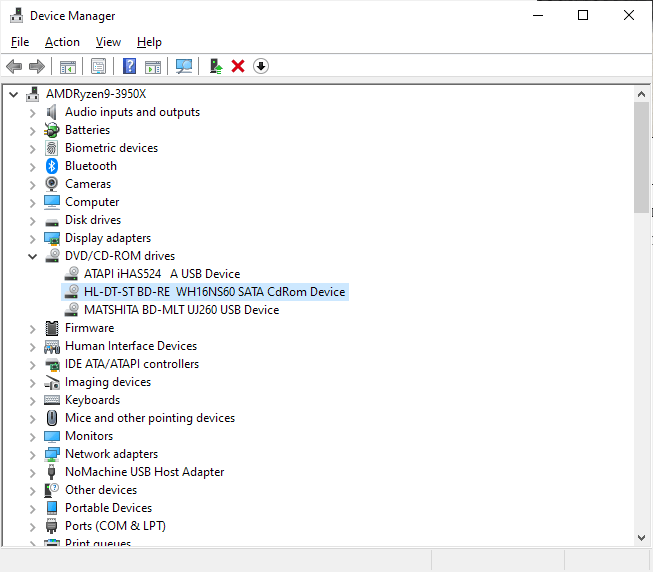The height and width of the screenshot is (572, 653).
Task: Open the File menu
Action: 20,42
